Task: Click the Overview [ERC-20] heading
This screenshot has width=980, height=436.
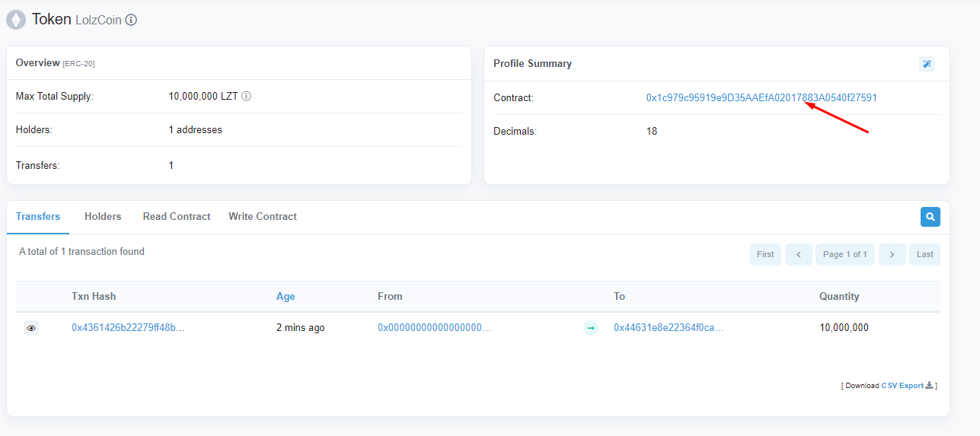Action: [x=55, y=63]
